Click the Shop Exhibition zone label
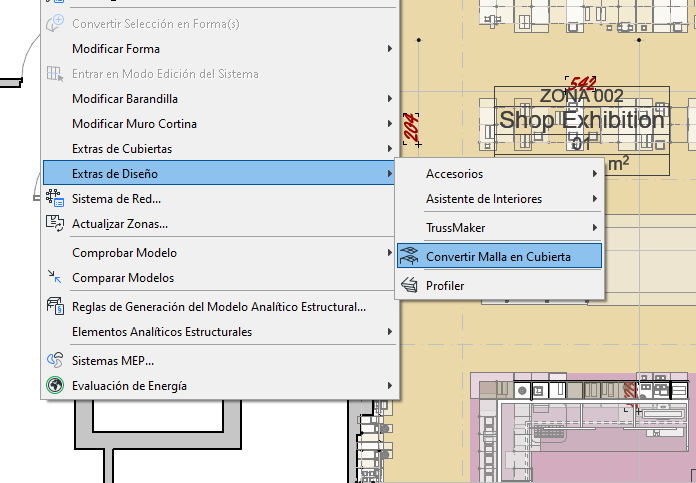 tap(581, 120)
